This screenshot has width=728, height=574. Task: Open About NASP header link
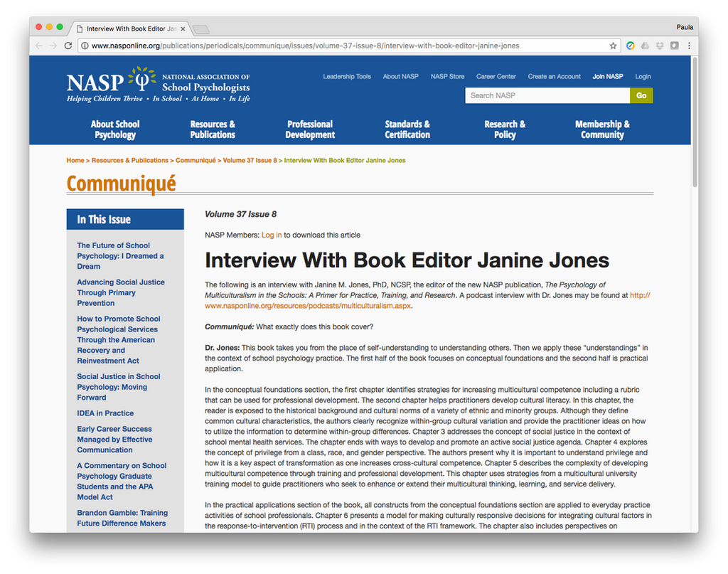point(401,76)
